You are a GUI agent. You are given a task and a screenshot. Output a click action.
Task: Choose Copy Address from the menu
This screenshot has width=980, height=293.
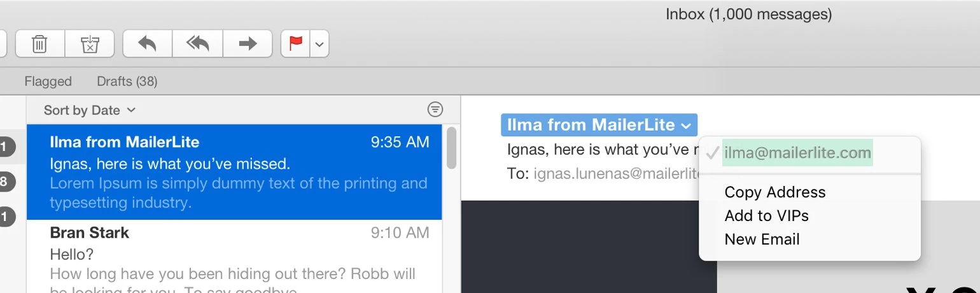click(x=774, y=192)
